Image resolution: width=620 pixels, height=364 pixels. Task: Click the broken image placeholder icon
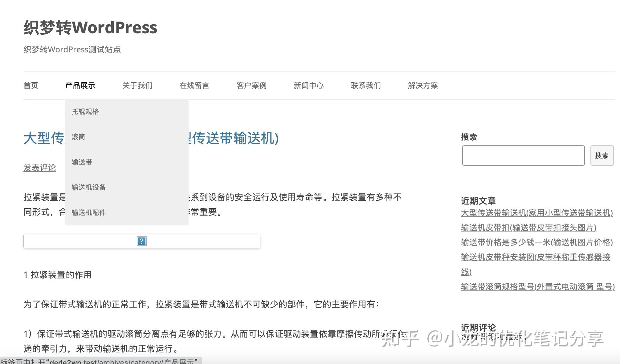click(x=141, y=241)
